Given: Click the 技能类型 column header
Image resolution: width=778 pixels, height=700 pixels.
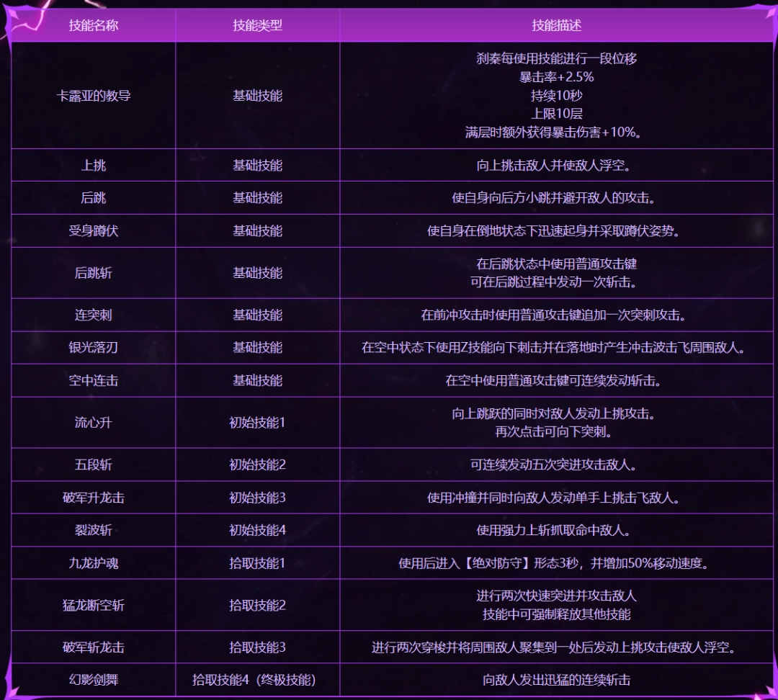Looking at the screenshot, I should click(x=257, y=25).
